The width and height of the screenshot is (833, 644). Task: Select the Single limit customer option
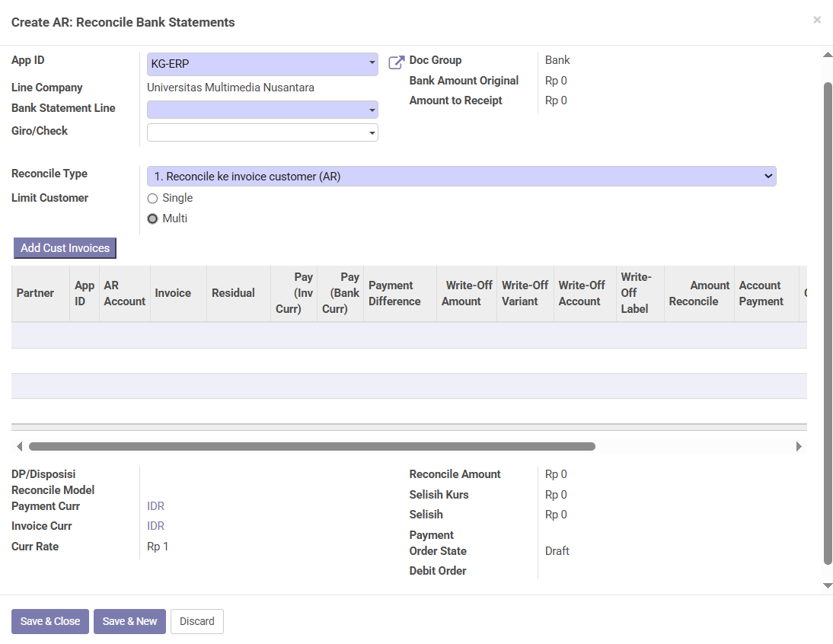(152, 199)
